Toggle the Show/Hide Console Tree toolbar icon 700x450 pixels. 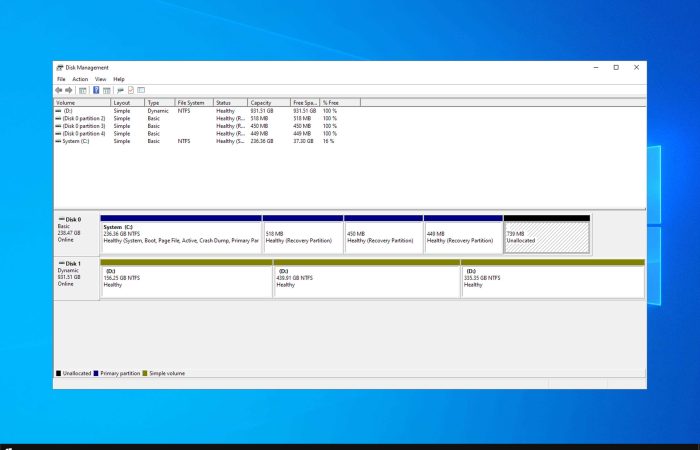coord(83,90)
